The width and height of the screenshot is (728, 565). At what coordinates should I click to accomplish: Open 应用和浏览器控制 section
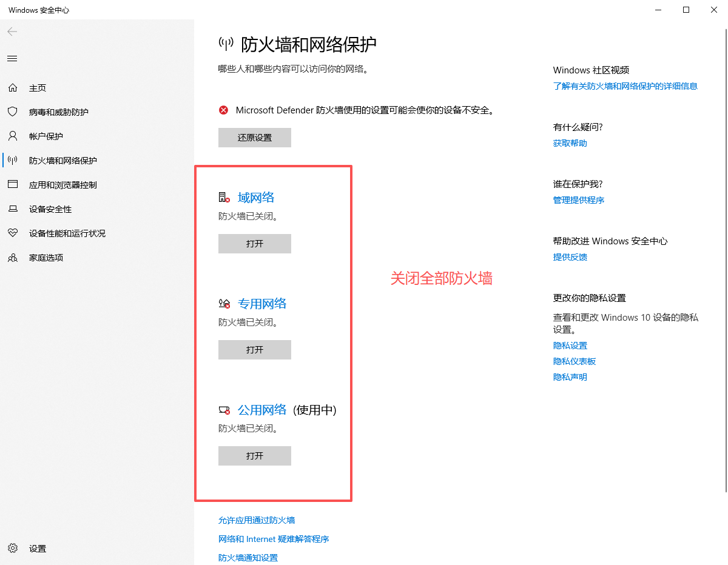[63, 185]
